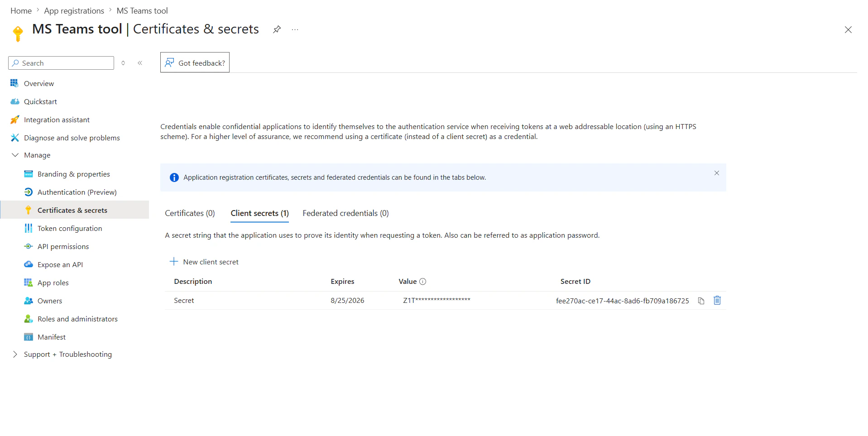
Task: Open the Expose an API section
Action: pos(60,264)
